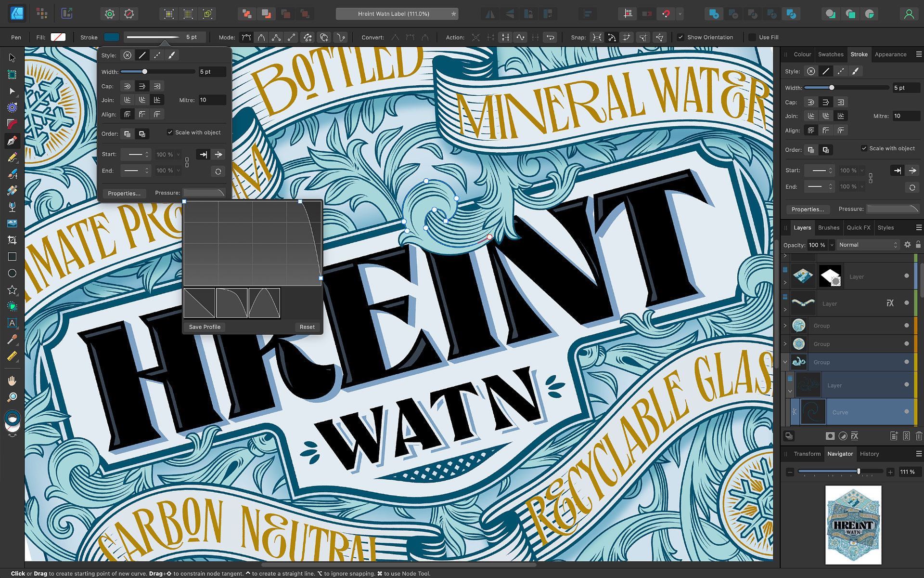This screenshot has width=924, height=578.
Task: Choose the Pencil tool
Action: click(12, 158)
